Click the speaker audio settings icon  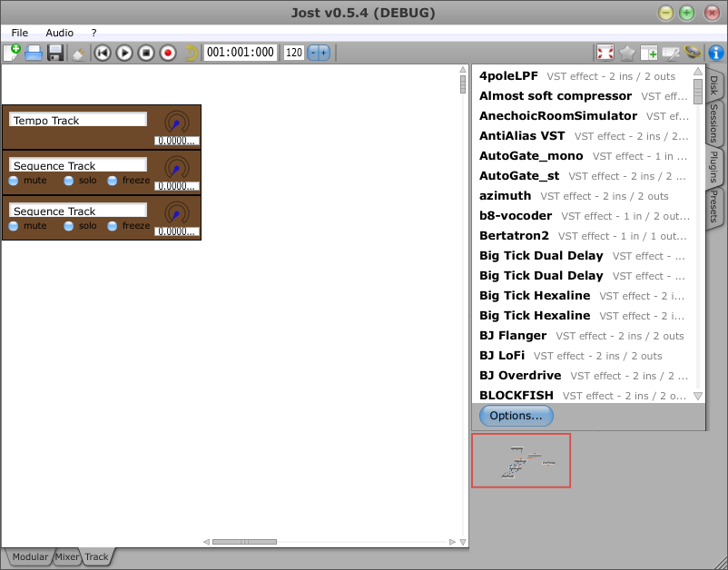[x=693, y=53]
